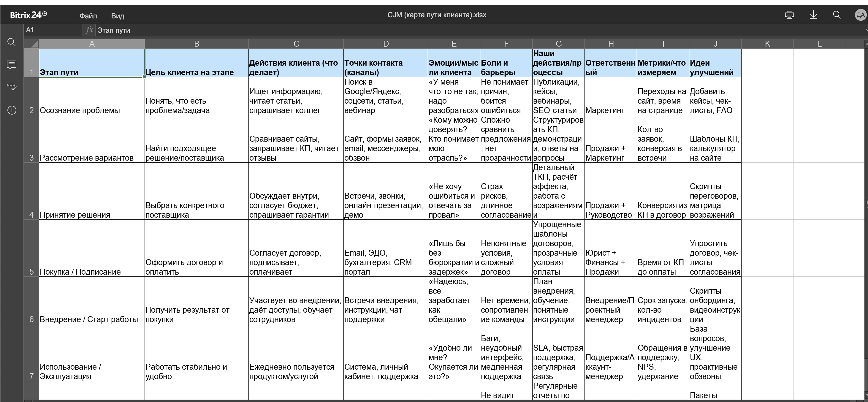Viewport: 868px width, 402px height.
Task: Select row 7 header
Action: [31, 353]
